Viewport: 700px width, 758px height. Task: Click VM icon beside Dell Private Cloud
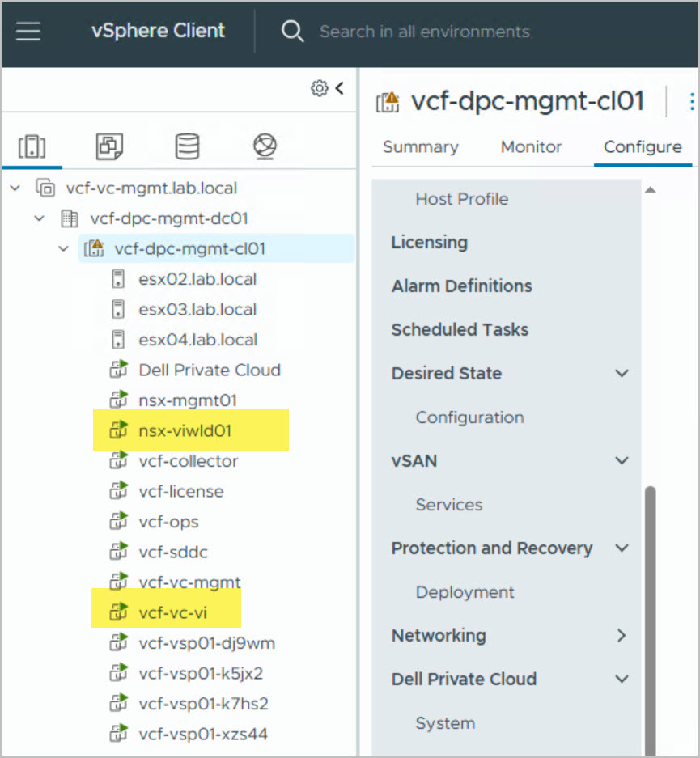click(118, 370)
